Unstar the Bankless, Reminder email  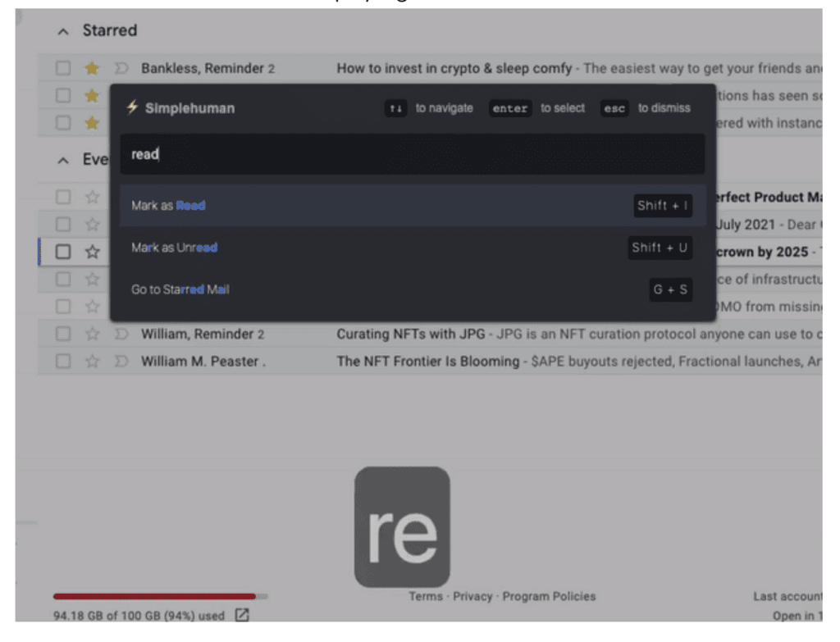[92, 68]
